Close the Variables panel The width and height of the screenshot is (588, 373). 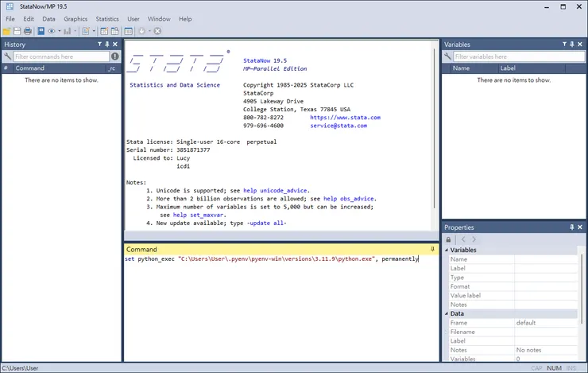[x=580, y=45]
